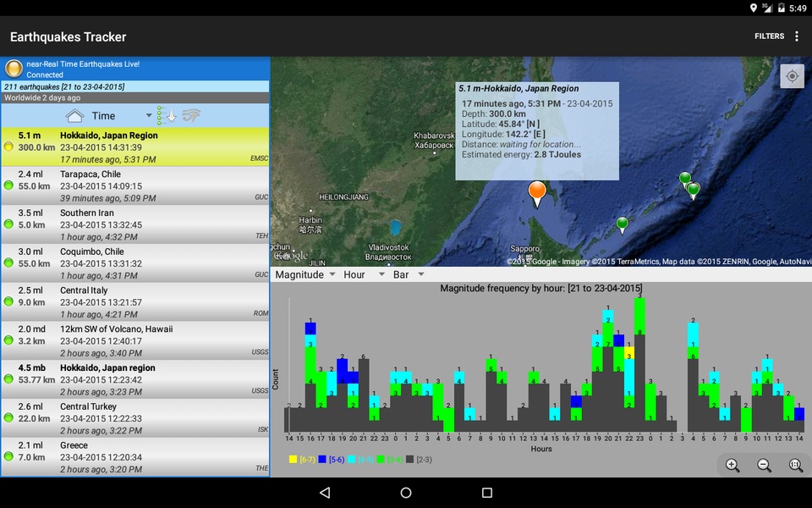This screenshot has width=812, height=508.
Task: Tap the home icon in list toolbar
Action: point(74,116)
